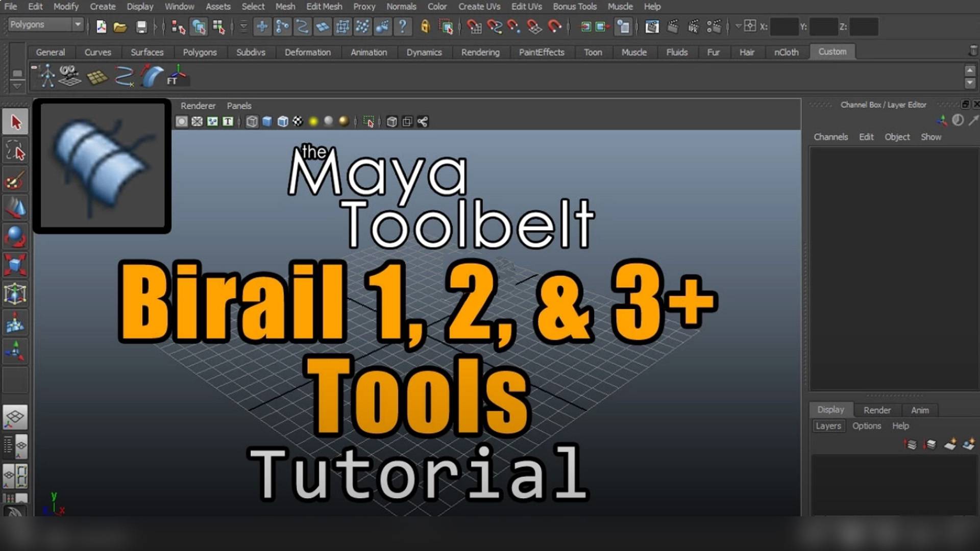
Task: Open the Create menu
Action: click(x=103, y=7)
